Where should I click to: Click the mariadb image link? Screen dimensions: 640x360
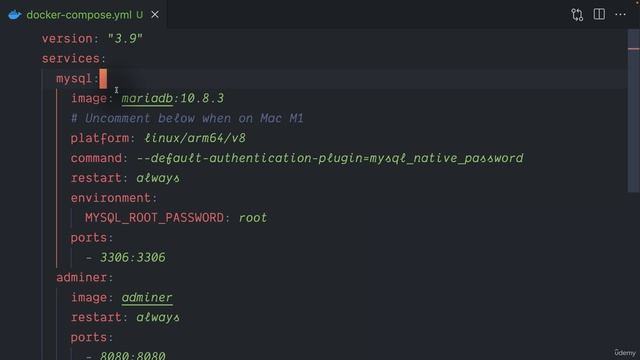pos(147,98)
